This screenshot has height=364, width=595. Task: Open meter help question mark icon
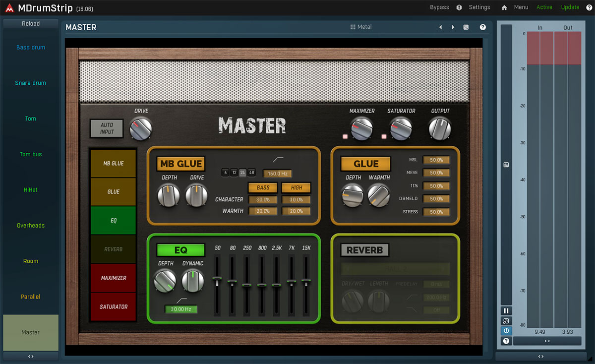(506, 341)
